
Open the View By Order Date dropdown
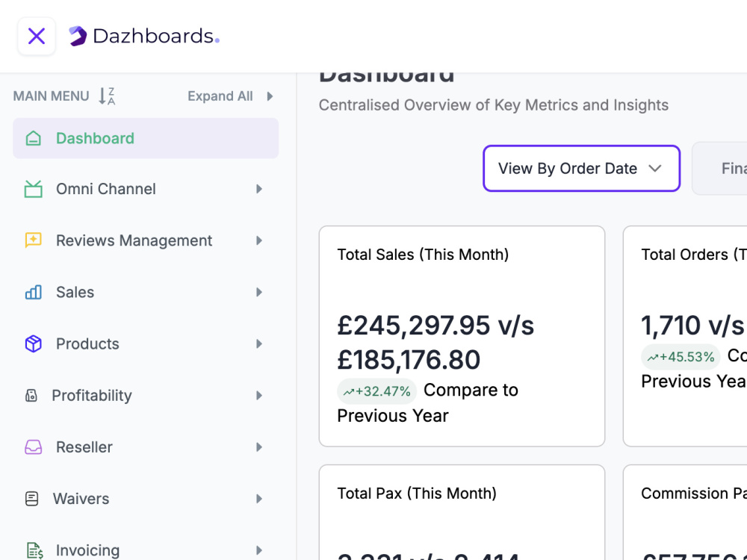tap(581, 169)
